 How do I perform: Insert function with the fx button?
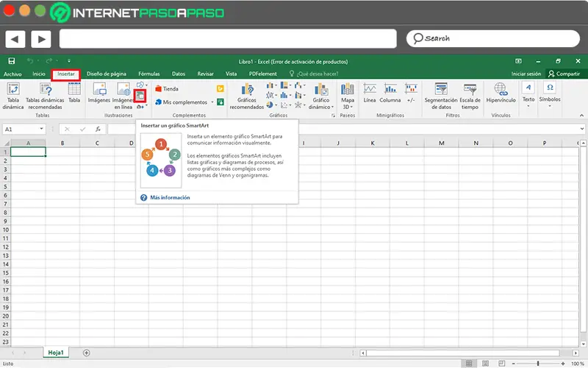98,130
